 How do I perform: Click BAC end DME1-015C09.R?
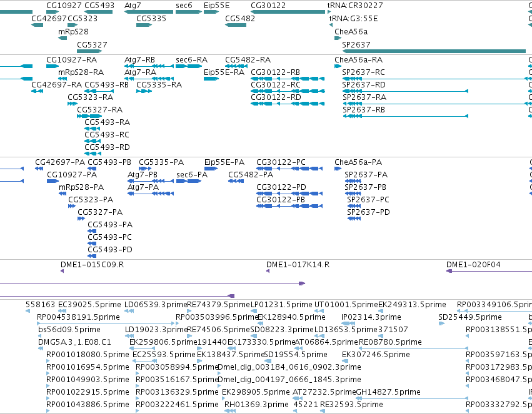[x=62, y=271]
